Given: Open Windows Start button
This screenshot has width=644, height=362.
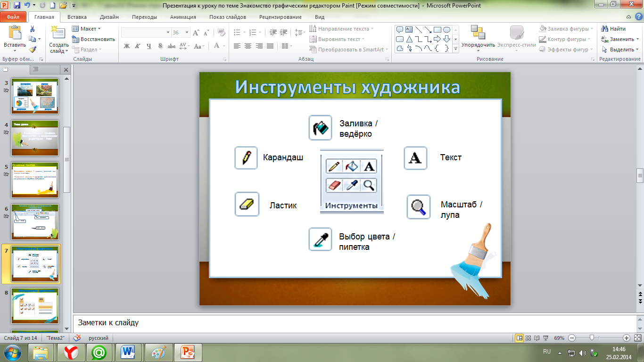Looking at the screenshot, I should pos(12,352).
